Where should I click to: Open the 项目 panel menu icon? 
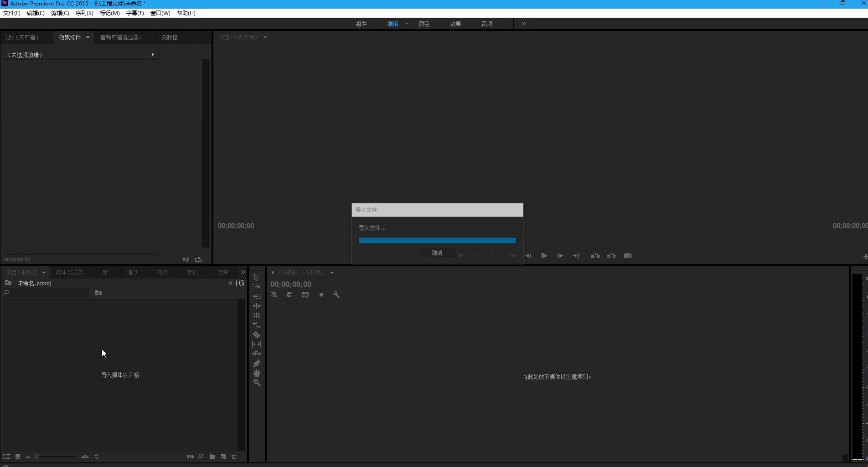[44, 272]
